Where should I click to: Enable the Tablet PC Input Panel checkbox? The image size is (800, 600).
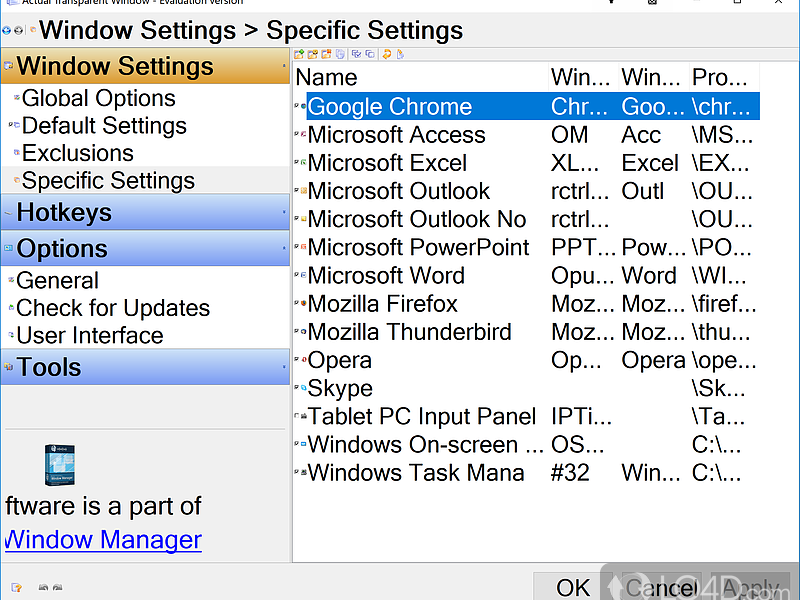(297, 416)
